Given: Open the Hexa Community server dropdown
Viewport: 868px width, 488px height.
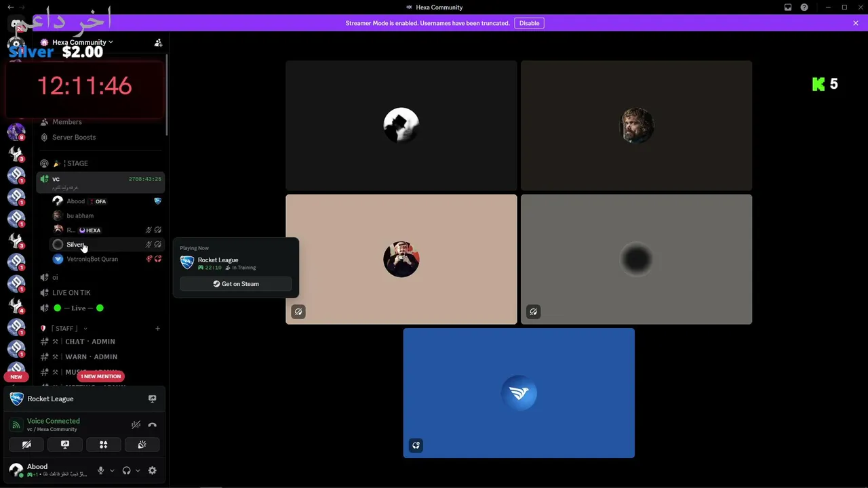Looking at the screenshot, I should tap(83, 42).
